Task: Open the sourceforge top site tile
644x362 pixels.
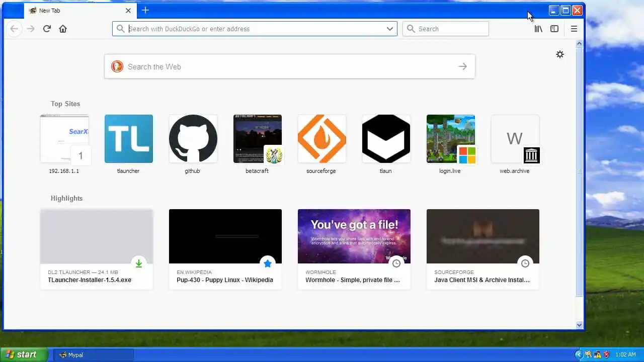Action: click(322, 144)
